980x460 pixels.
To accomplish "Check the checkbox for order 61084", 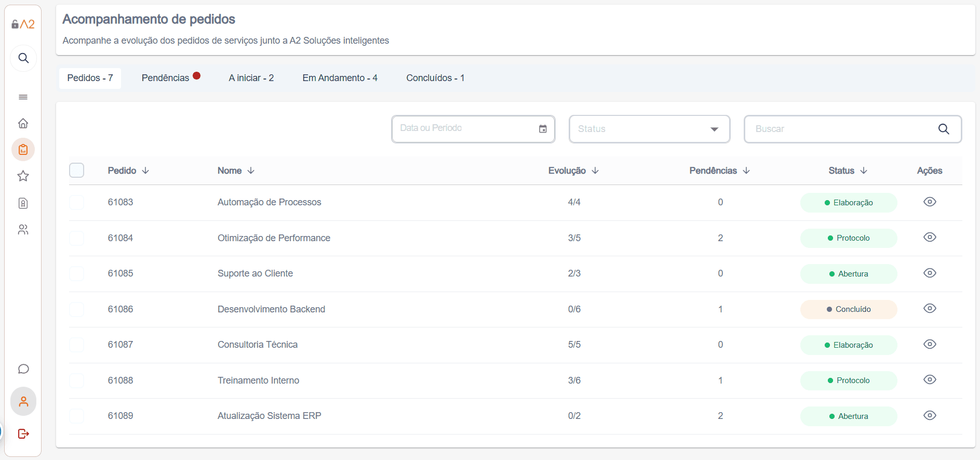I will pyautogui.click(x=77, y=238).
